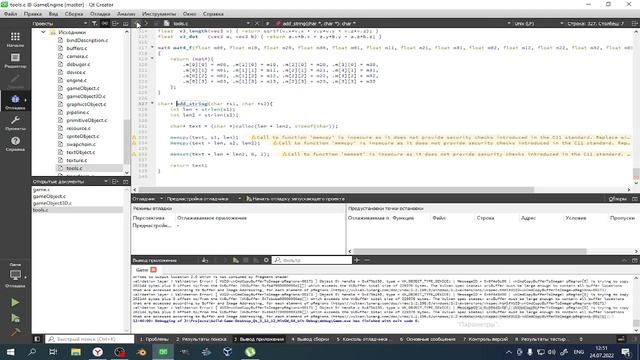Switch to 2 Результаты поиска pane
This screenshot has height=360, width=640.
[x=201, y=339]
